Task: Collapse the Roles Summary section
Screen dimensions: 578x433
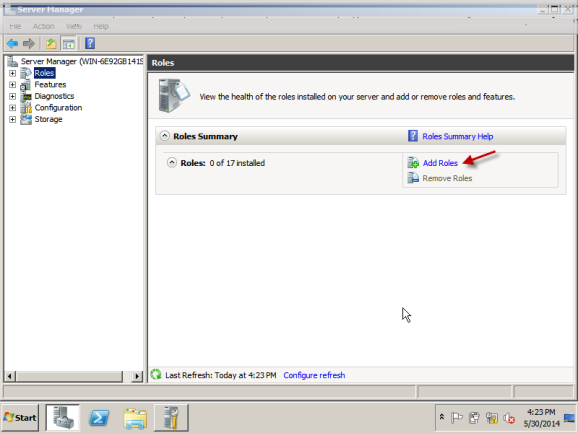Action: (165, 136)
